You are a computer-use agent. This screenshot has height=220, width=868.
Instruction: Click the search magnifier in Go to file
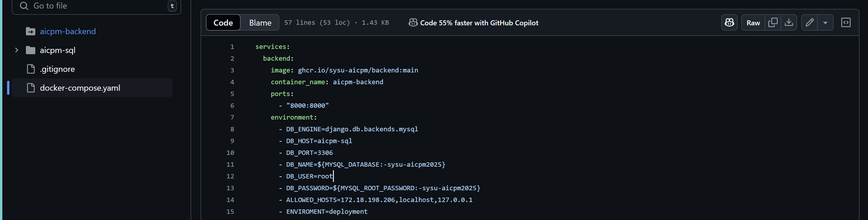point(24,6)
